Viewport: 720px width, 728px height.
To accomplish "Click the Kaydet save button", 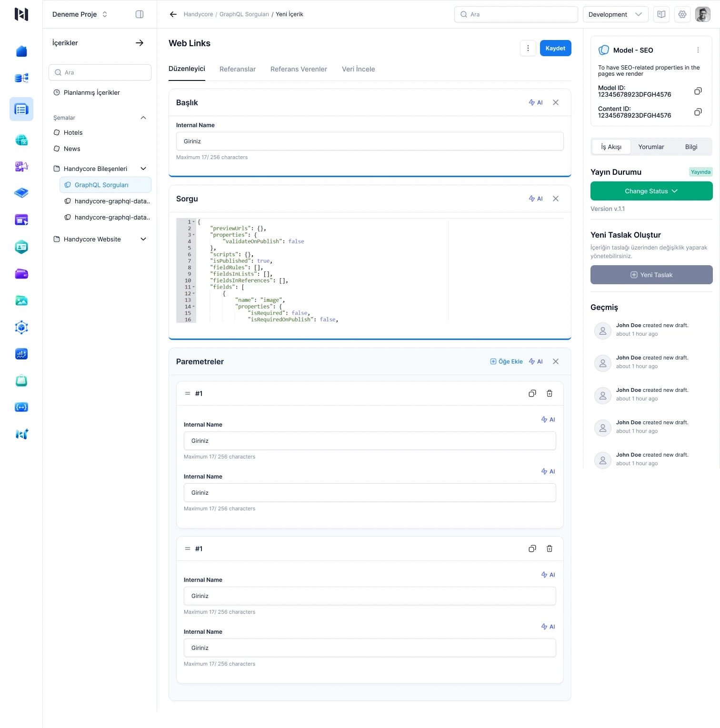I will click(555, 48).
